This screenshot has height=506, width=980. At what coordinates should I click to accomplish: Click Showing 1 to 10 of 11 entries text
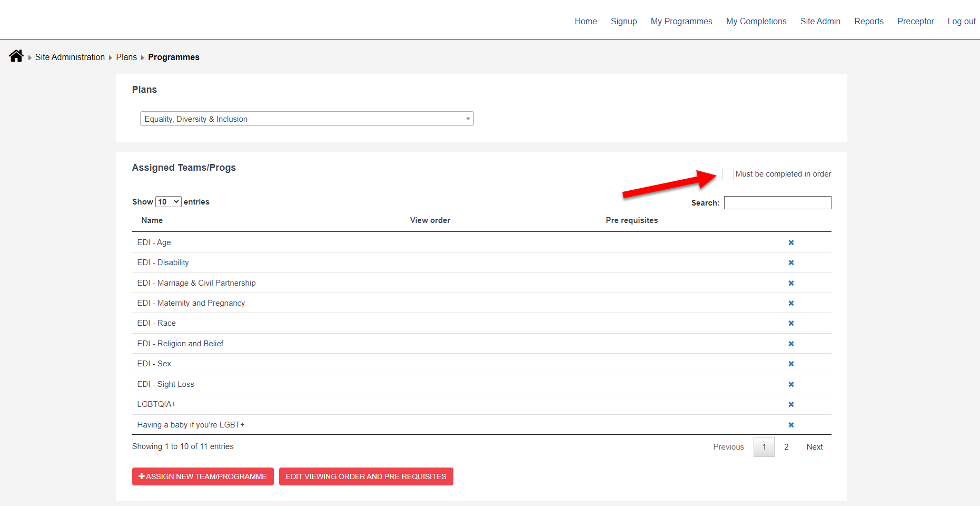click(183, 446)
